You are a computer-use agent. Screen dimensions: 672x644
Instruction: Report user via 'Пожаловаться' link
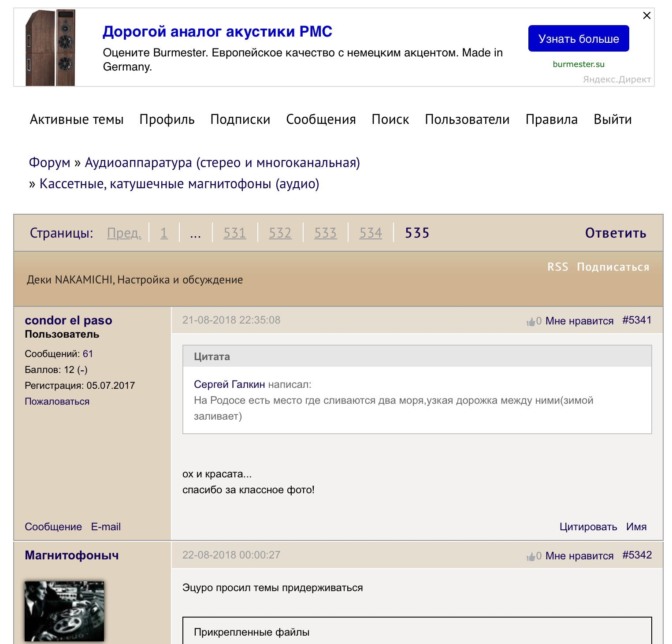(x=57, y=402)
